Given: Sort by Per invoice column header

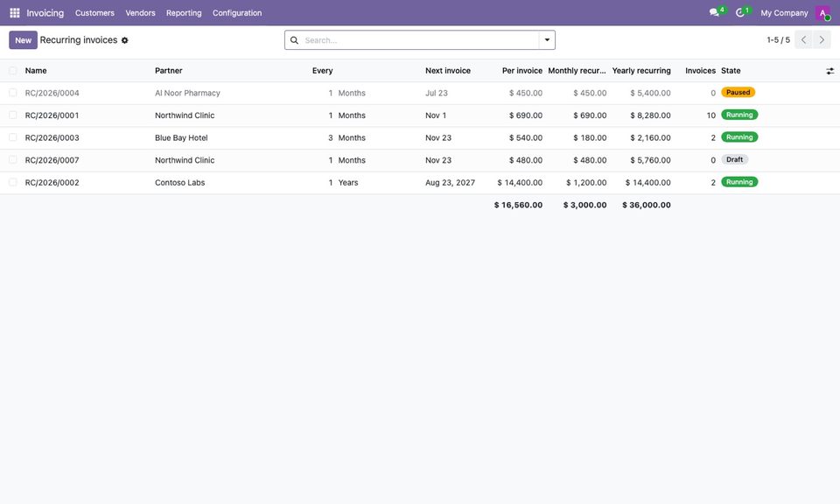Looking at the screenshot, I should coord(522,71).
